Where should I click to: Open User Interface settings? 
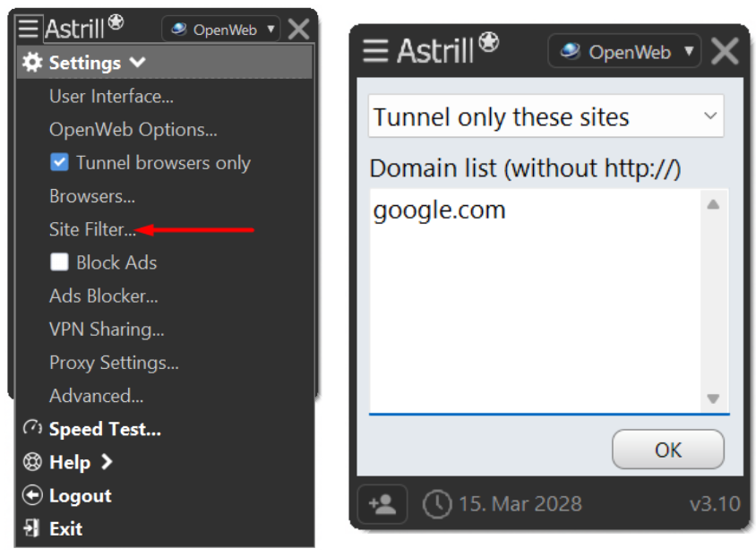pyautogui.click(x=111, y=97)
